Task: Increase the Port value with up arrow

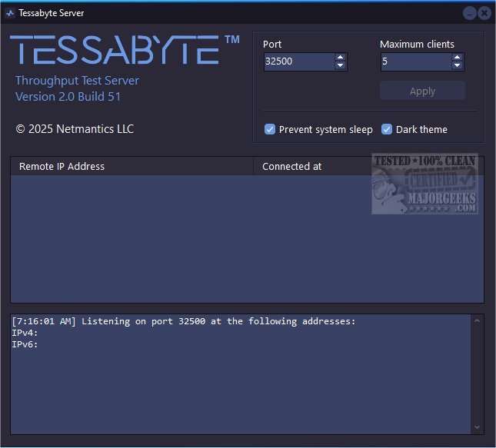Action: [x=340, y=57]
